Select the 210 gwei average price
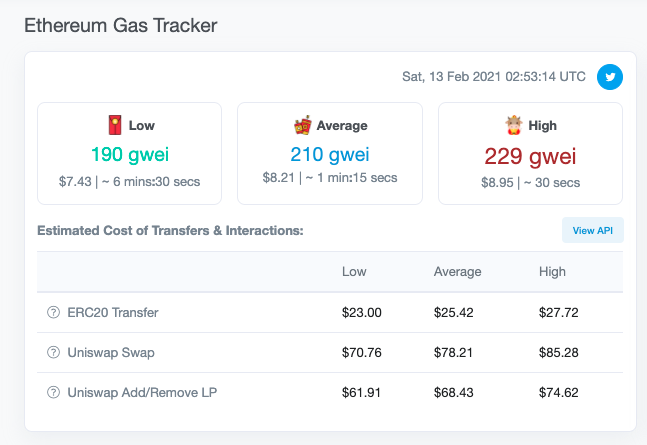647x445 pixels. click(x=330, y=154)
